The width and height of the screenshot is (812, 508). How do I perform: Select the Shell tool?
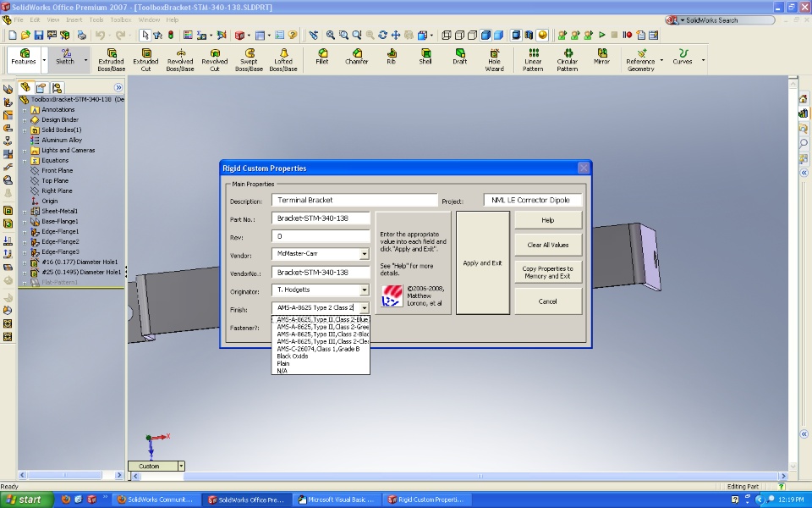[425, 57]
